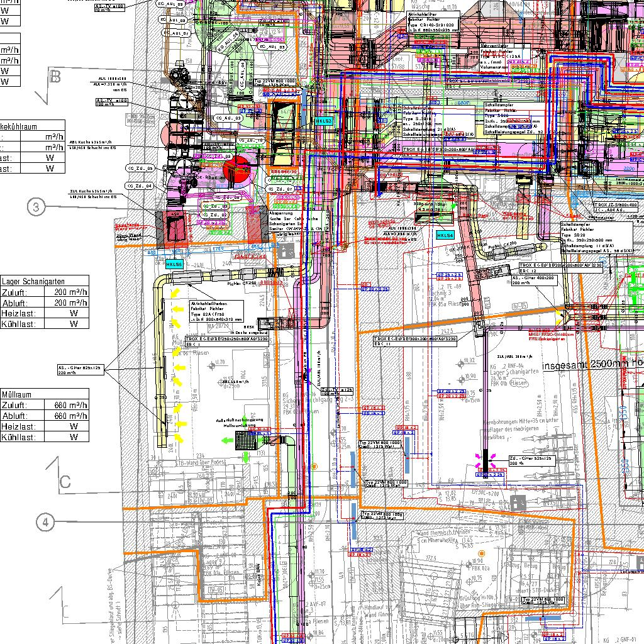Select the 'Heizlast:' row in Müllraum table

pos(45,426)
